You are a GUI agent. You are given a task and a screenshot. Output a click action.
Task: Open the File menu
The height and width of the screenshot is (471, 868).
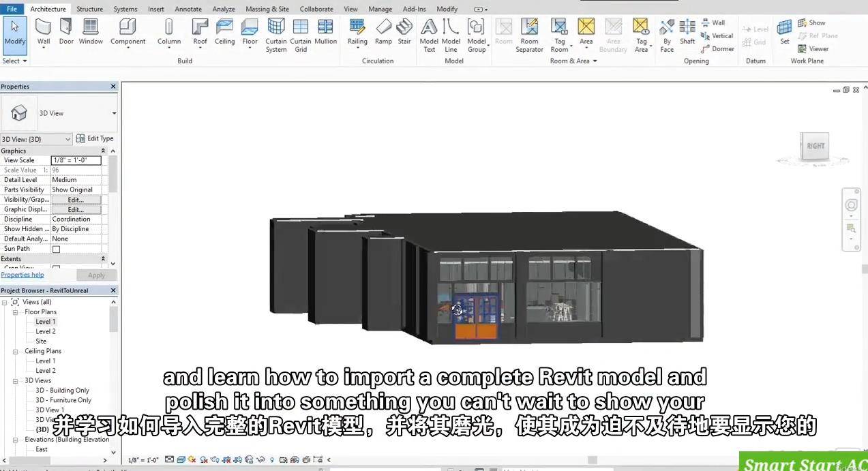[12, 9]
